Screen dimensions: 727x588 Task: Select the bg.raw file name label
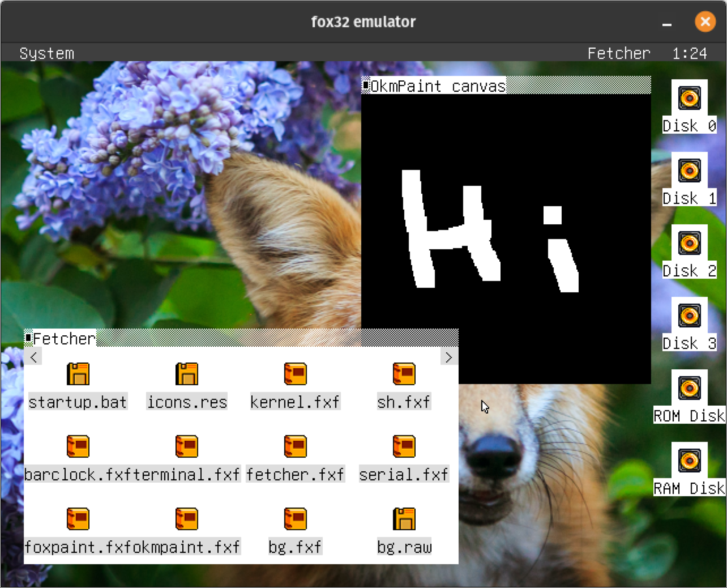(x=404, y=547)
